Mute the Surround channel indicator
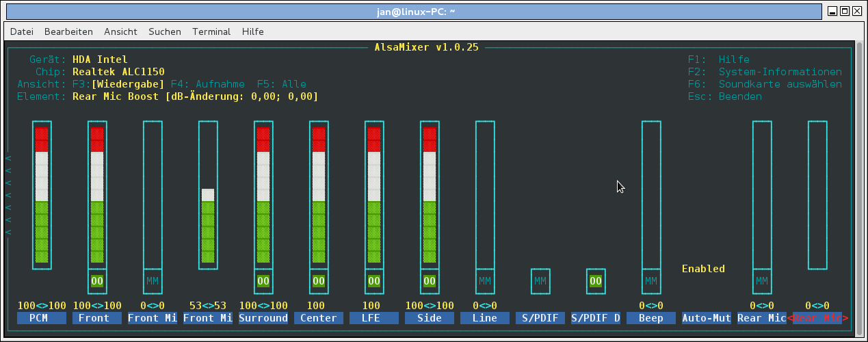The image size is (868, 342). 263,280
